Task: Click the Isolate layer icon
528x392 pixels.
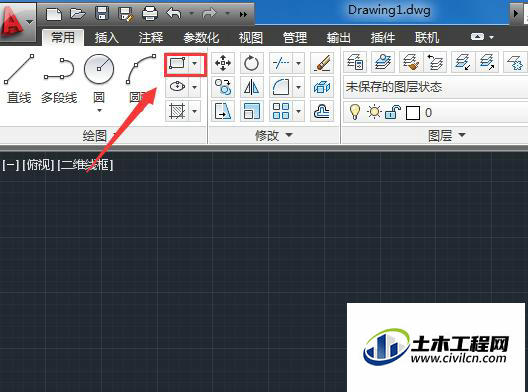Action: tap(463, 62)
